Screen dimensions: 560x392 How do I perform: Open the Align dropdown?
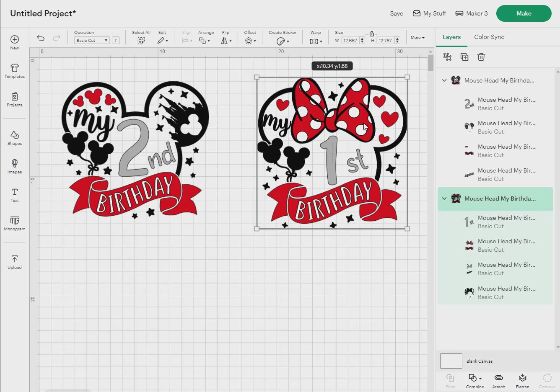(187, 41)
